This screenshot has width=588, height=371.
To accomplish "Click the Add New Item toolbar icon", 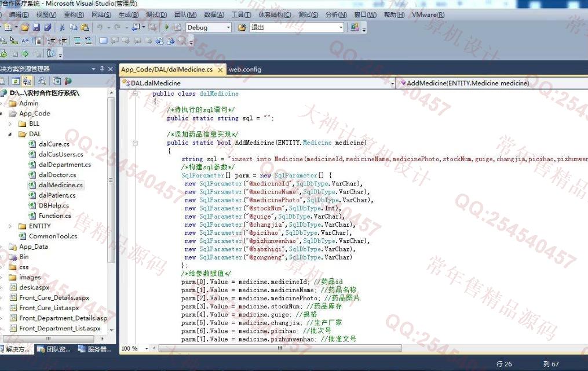I will tap(8, 27).
